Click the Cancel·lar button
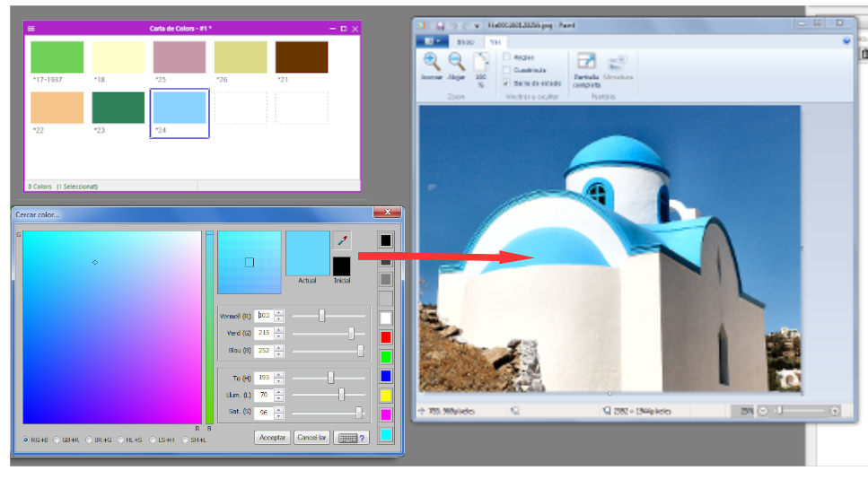 (x=311, y=438)
